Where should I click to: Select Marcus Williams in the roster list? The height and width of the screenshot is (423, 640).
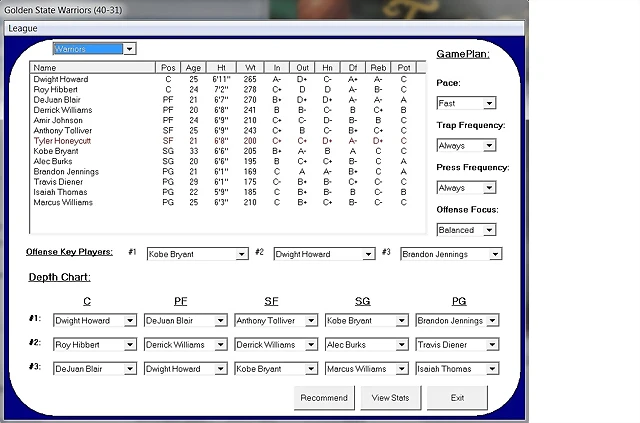[x=228, y=203]
